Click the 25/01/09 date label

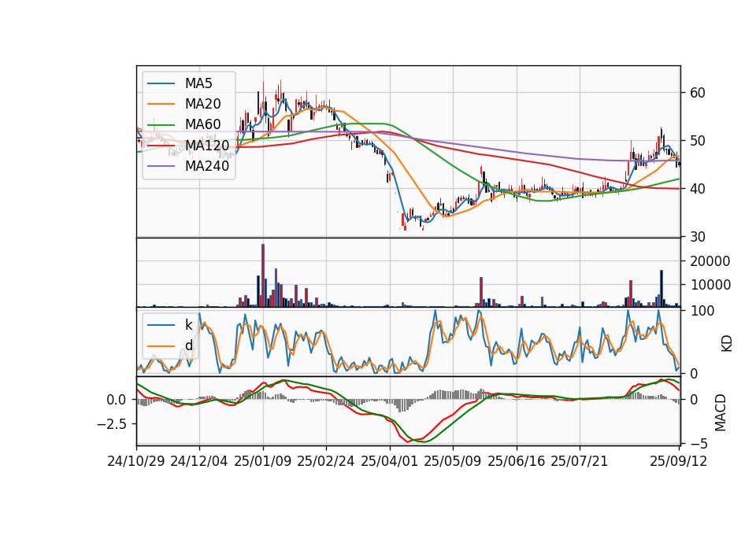(263, 461)
